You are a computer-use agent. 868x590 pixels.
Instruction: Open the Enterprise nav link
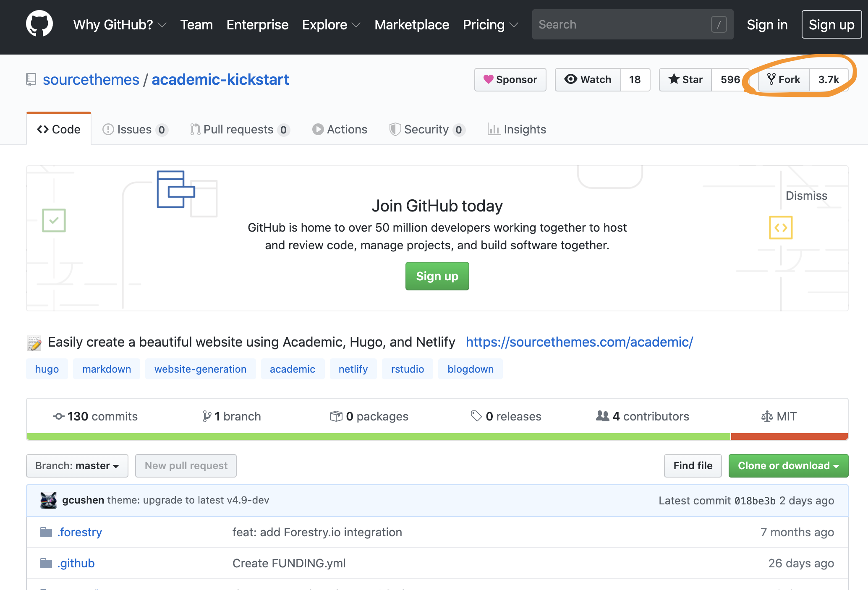pos(257,25)
